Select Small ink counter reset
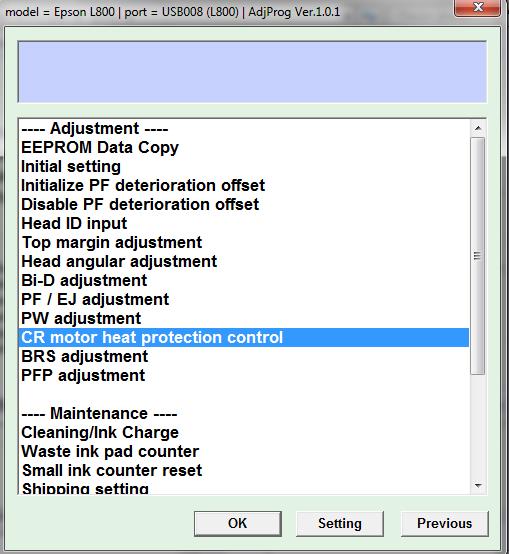This screenshot has height=554, width=509. pyautogui.click(x=244, y=471)
